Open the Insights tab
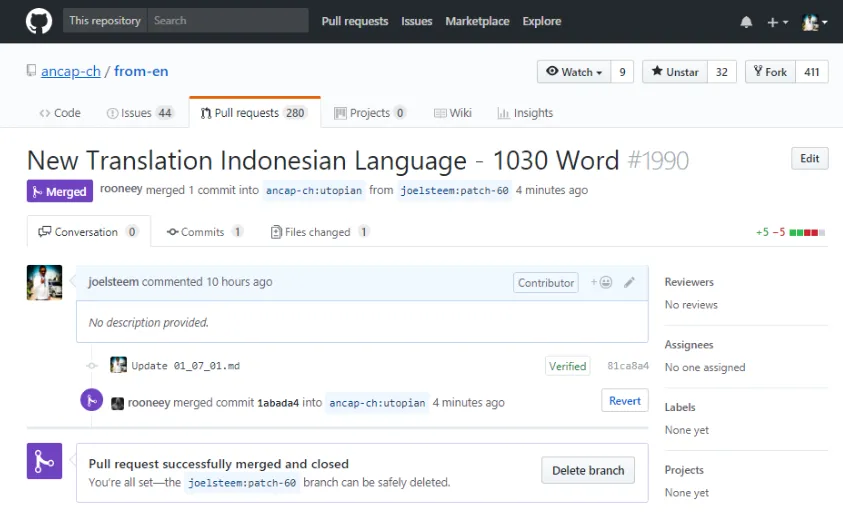 click(525, 113)
